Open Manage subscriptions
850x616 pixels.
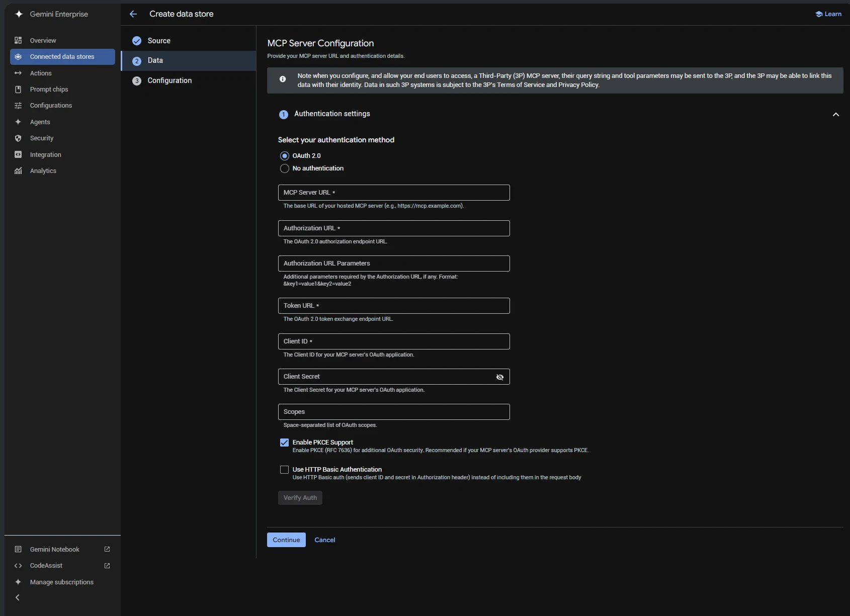point(62,582)
